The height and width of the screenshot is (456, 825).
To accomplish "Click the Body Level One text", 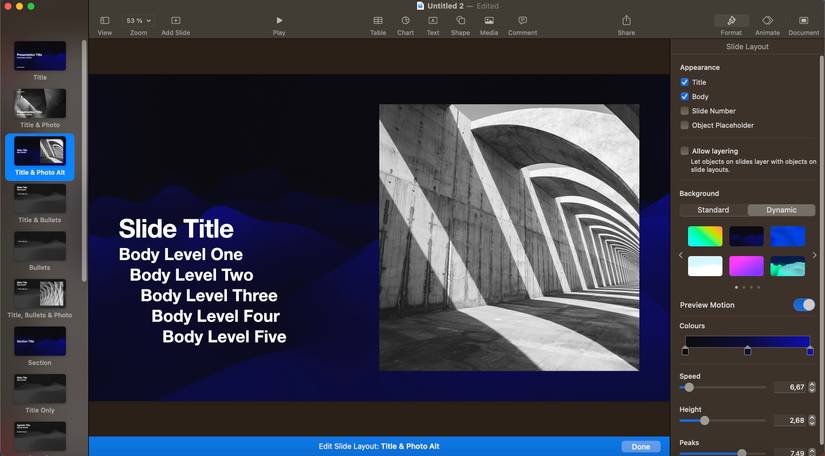I will [181, 254].
